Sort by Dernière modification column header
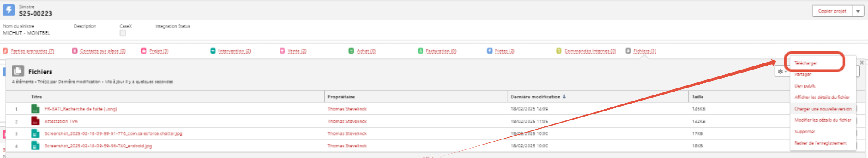 tap(535, 97)
